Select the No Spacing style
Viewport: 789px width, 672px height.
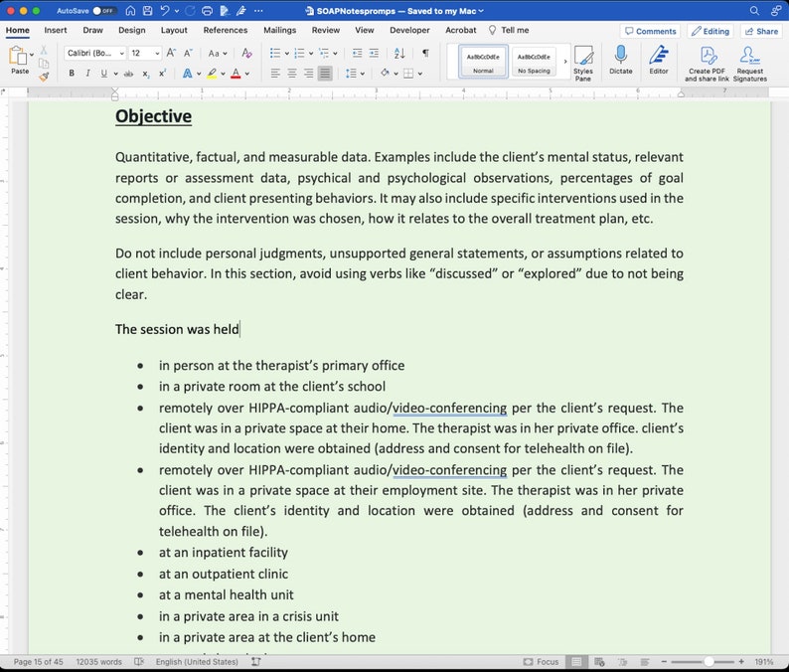click(534, 62)
